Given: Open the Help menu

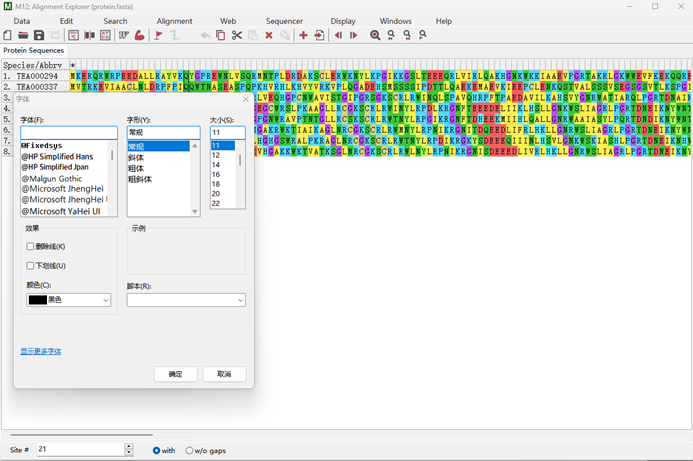Looking at the screenshot, I should click(x=444, y=21).
